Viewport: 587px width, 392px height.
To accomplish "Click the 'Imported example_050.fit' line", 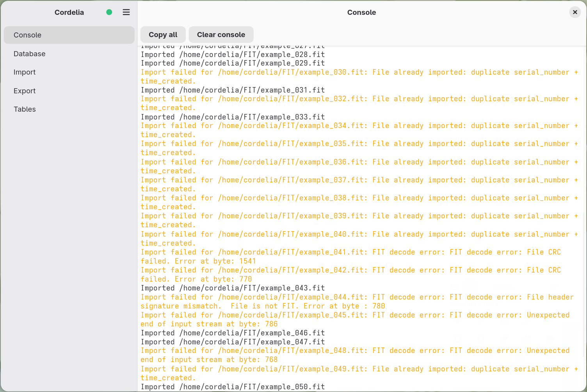I will click(233, 387).
